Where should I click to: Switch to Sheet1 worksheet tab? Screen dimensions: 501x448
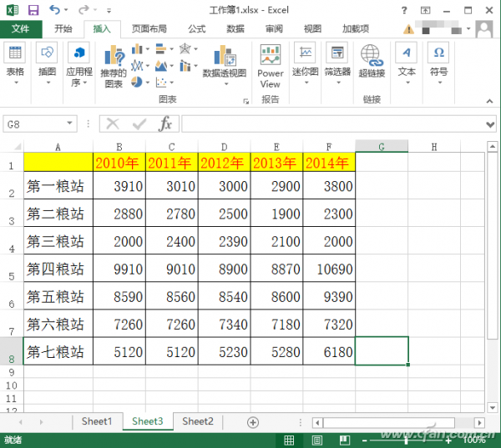(x=97, y=421)
